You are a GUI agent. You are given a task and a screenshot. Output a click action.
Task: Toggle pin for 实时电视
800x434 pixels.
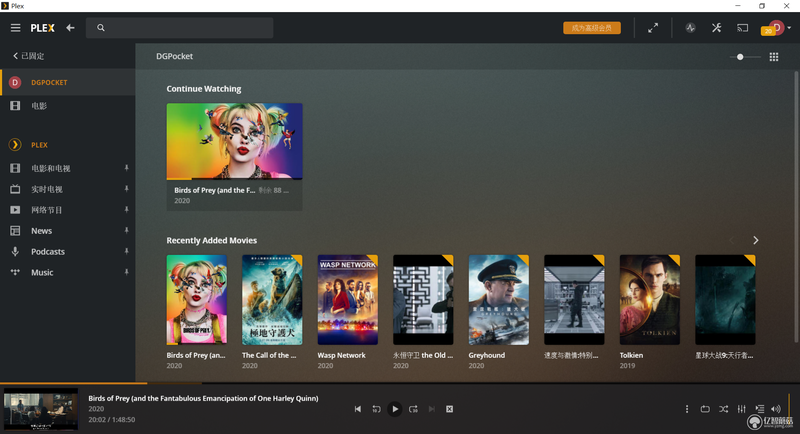pyautogui.click(x=127, y=189)
